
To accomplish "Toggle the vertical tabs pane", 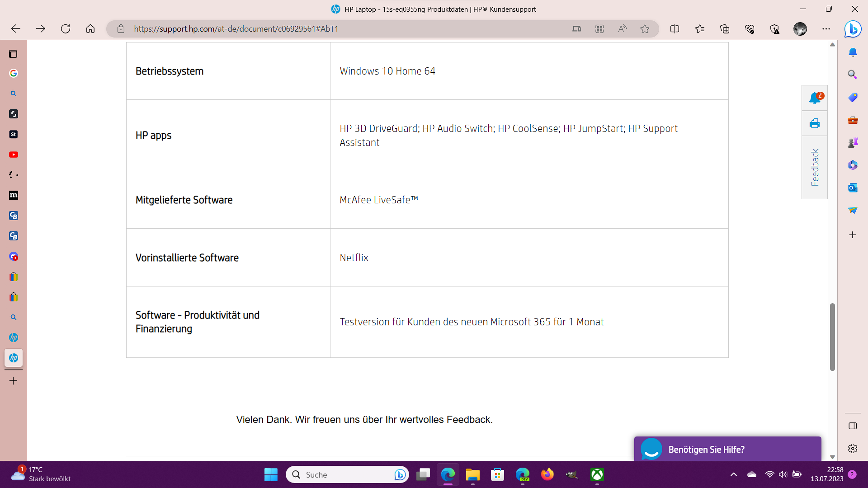I will pos(13,54).
